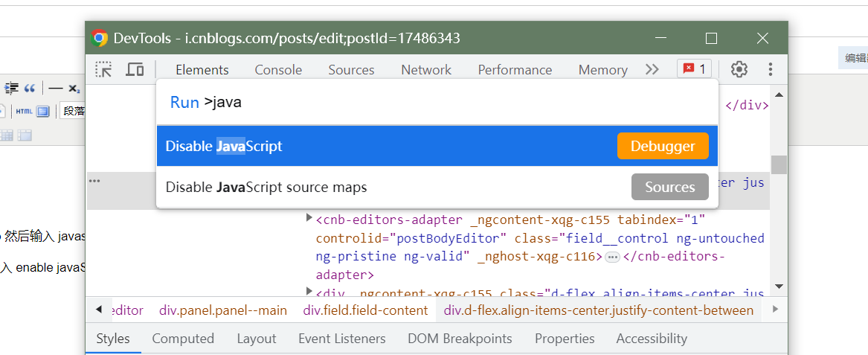Screen dimensions: 868x355
Task: Open the Network tab
Action: [x=426, y=70]
